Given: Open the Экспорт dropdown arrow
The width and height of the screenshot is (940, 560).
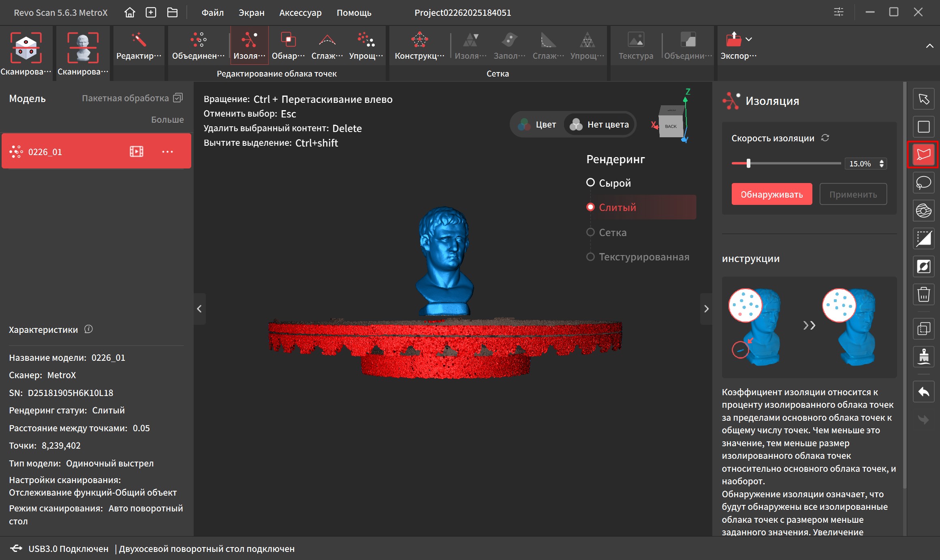Looking at the screenshot, I should tap(749, 39).
